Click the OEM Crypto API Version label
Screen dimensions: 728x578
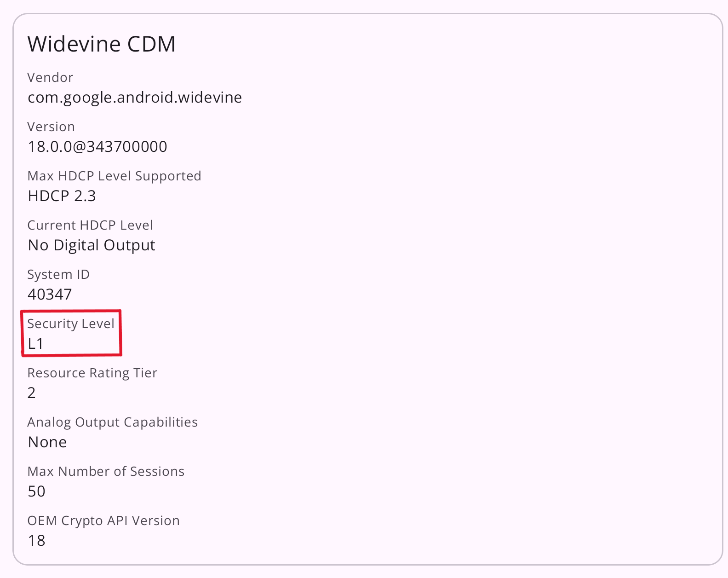[x=103, y=520]
